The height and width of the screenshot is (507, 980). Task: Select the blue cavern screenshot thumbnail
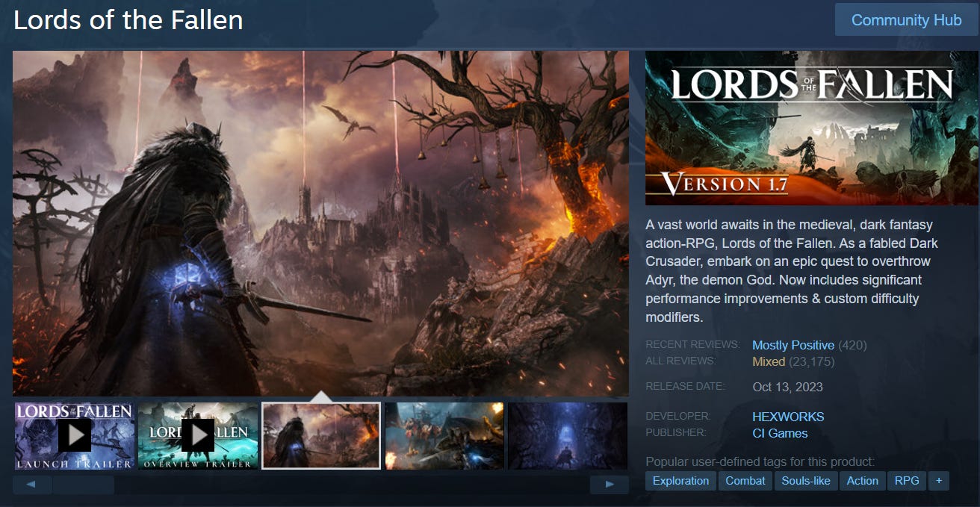(568, 436)
